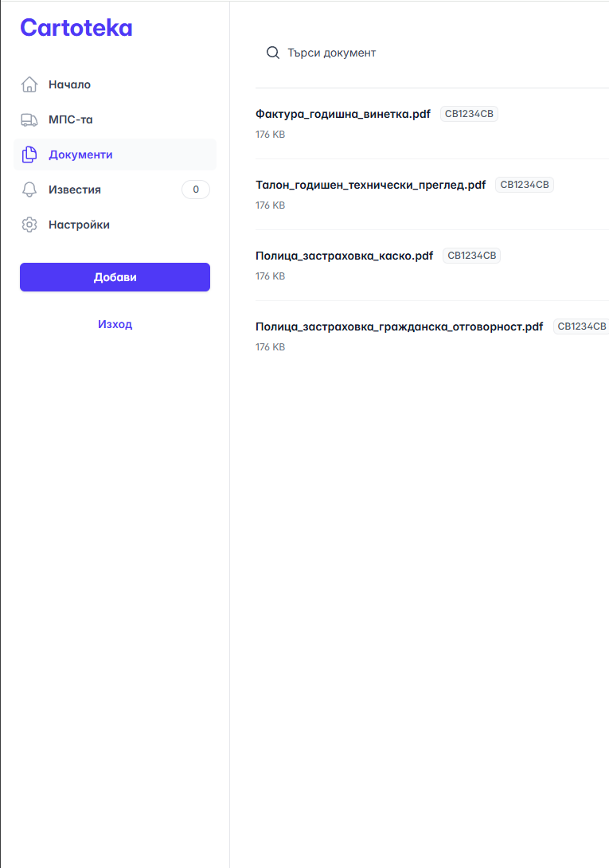Click the truck icon for МПС-та
The height and width of the screenshot is (868, 609).
click(x=29, y=119)
